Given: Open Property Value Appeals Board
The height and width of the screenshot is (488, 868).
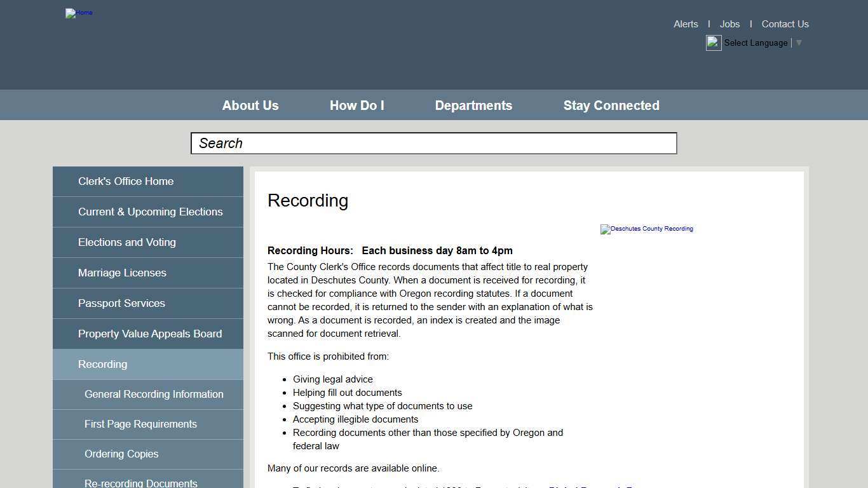Looking at the screenshot, I should (x=150, y=334).
